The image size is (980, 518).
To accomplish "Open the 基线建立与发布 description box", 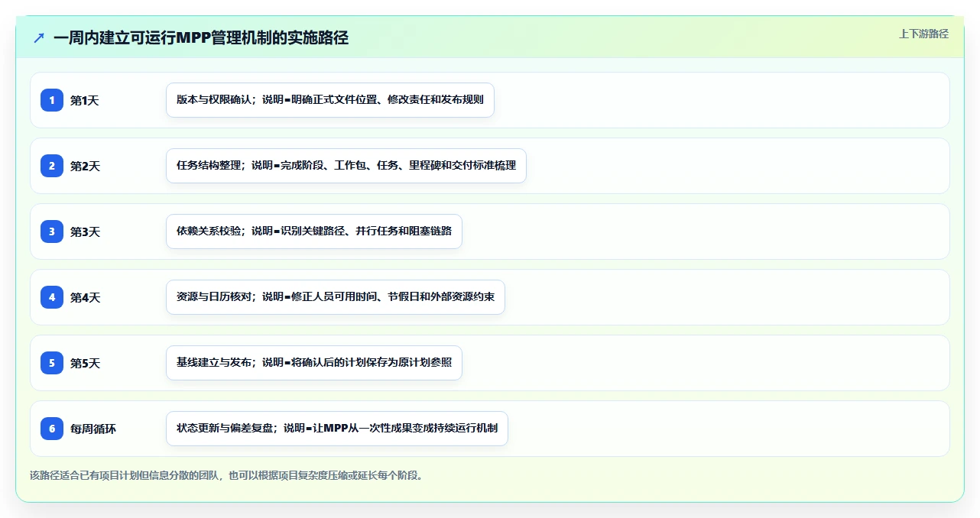I will [x=314, y=363].
